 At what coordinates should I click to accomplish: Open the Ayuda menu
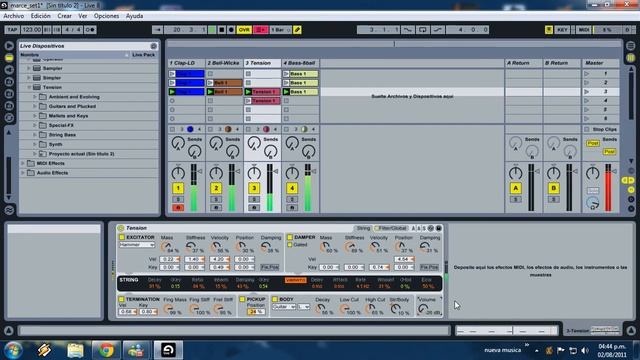click(134, 16)
